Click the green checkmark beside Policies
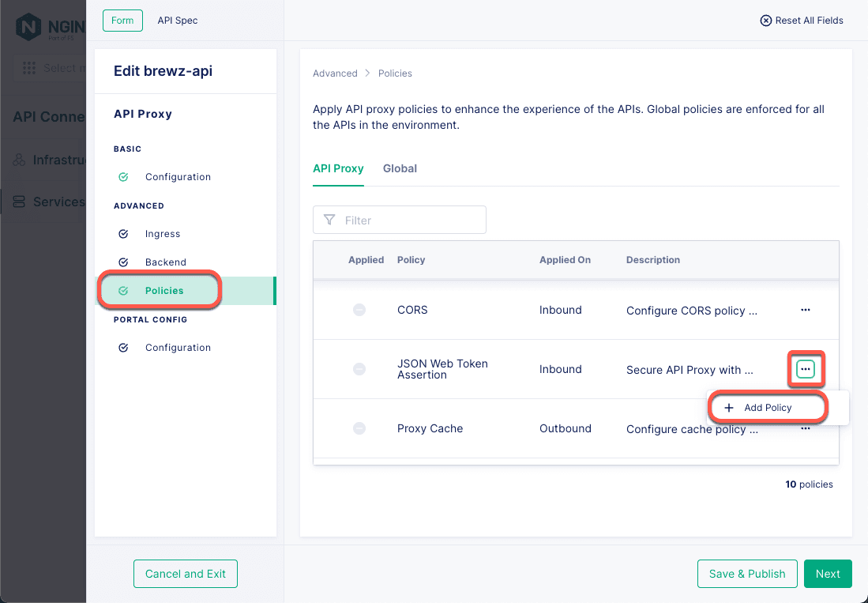 pyautogui.click(x=123, y=290)
